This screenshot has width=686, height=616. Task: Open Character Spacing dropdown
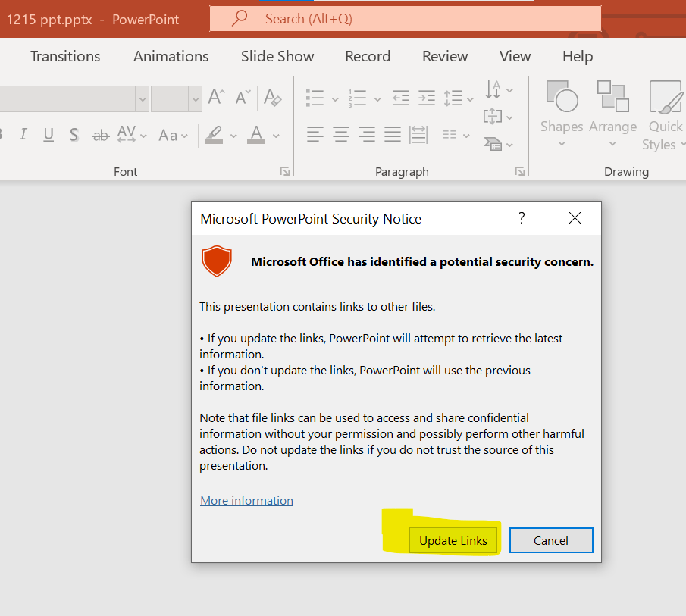131,134
